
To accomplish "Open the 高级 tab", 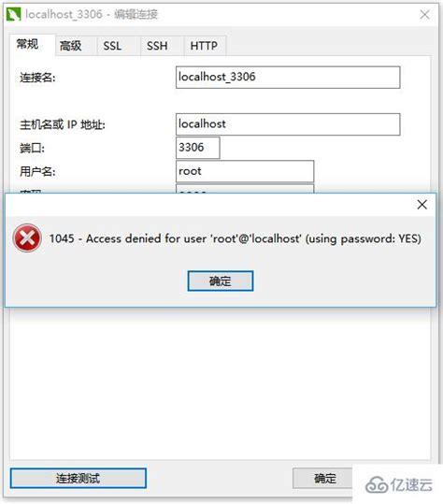I will (x=71, y=46).
